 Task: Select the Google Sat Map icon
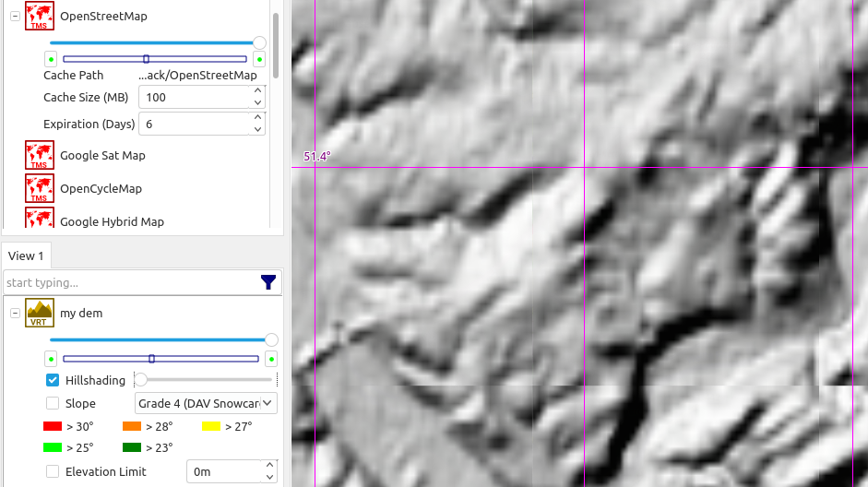click(40, 155)
